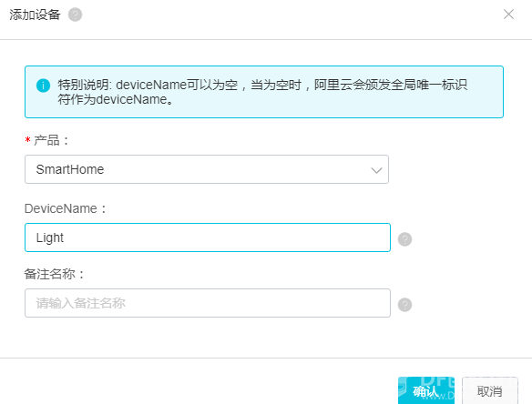Click the 添加设备 dialog title text
Viewport: 532px width, 404px height.
tap(35, 15)
